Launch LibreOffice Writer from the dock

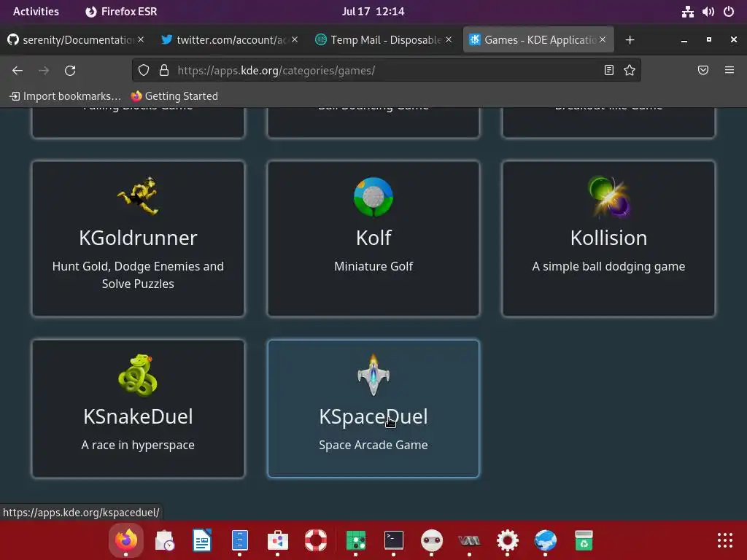point(202,540)
